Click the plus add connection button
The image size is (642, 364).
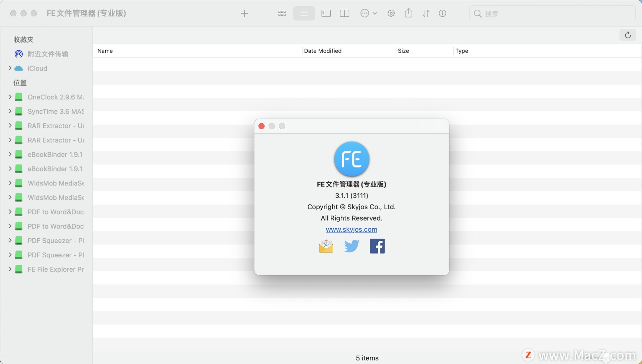(244, 13)
